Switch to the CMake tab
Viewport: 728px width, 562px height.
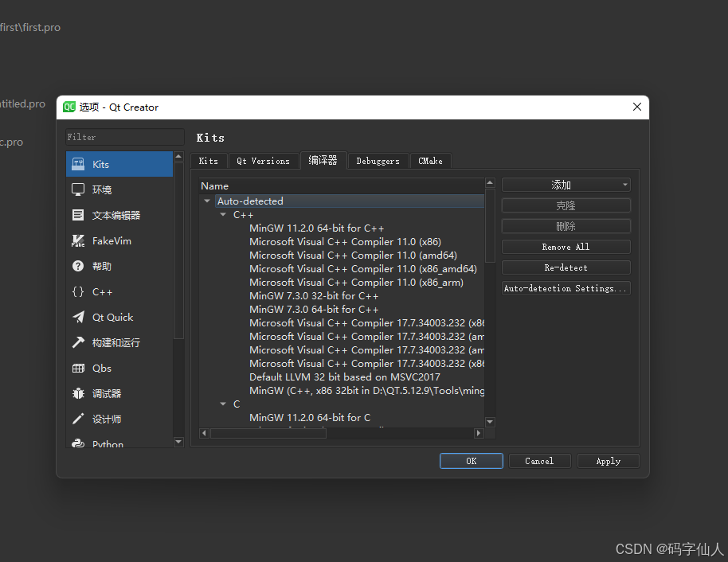(x=430, y=161)
